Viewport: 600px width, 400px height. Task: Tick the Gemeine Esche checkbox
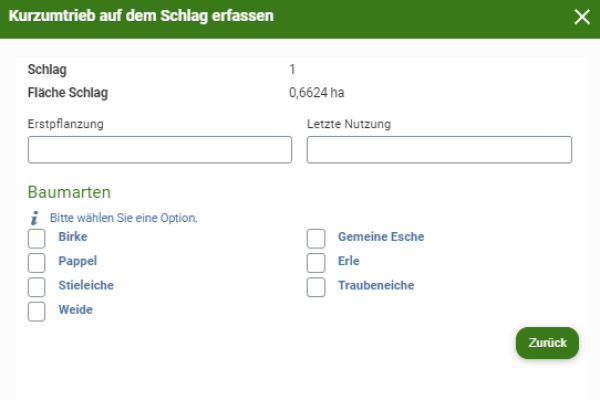316,238
